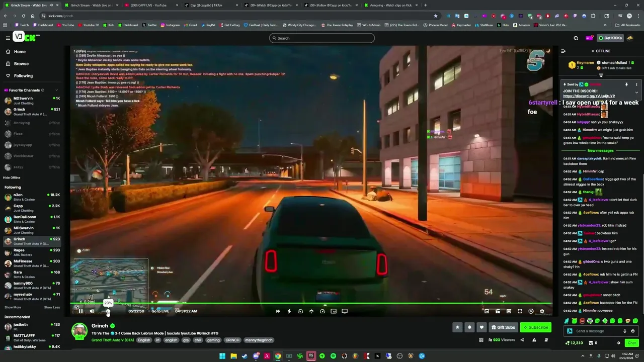Click the Gift Subs button
The image size is (644, 362).
503,327
